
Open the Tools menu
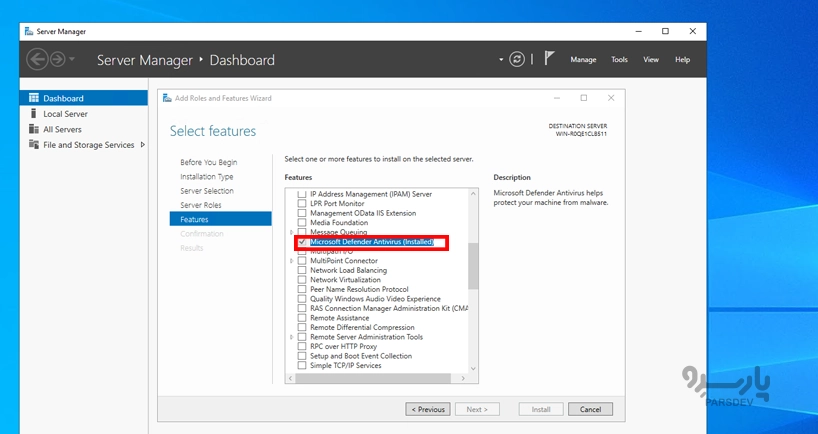point(619,59)
